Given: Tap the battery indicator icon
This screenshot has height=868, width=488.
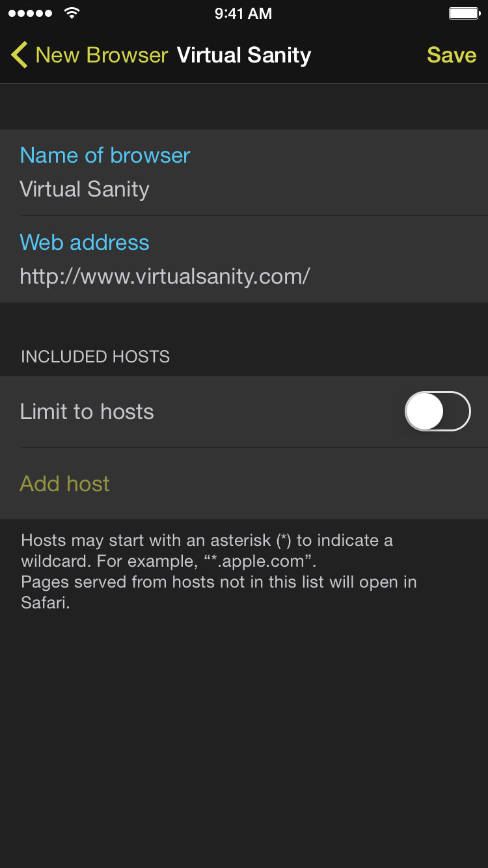Looking at the screenshot, I should (465, 13).
